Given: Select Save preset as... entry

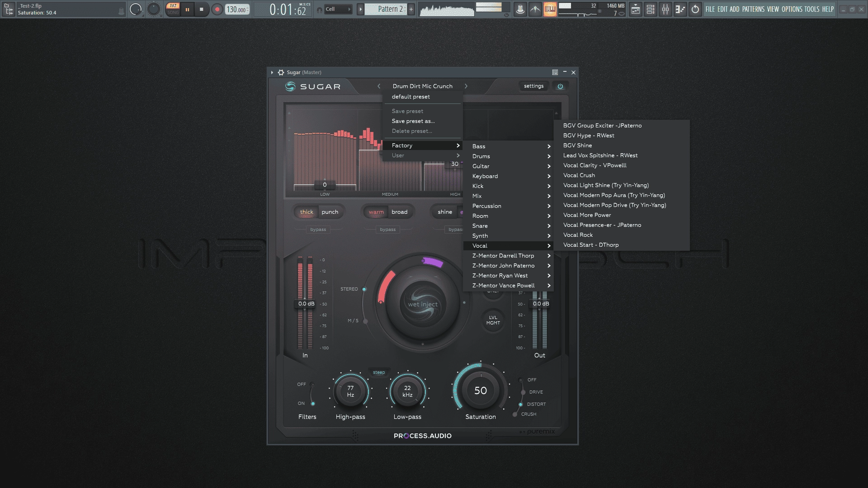Looking at the screenshot, I should pyautogui.click(x=422, y=121).
